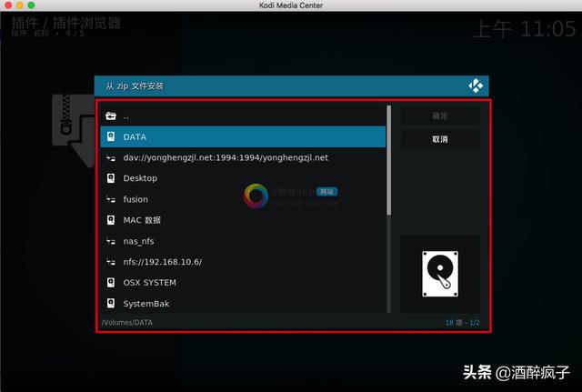582x392 pixels.
Task: Click the drive icon beside Desktop
Action: (111, 178)
